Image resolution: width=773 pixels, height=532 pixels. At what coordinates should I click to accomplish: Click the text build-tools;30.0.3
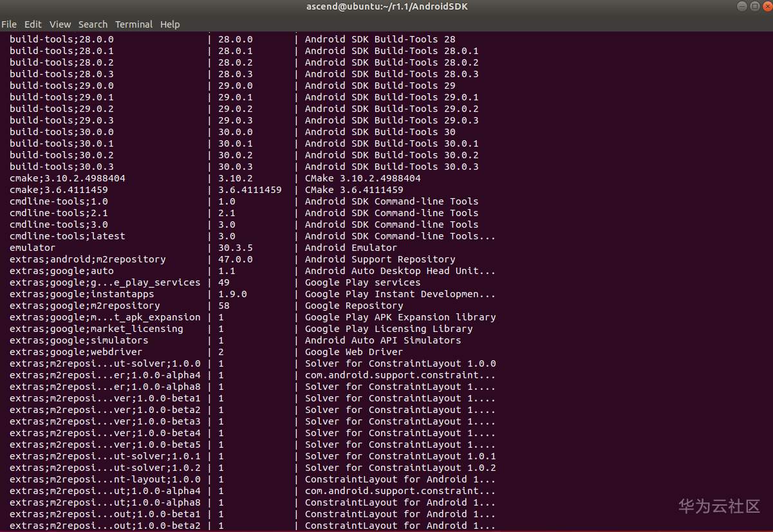[61, 167]
